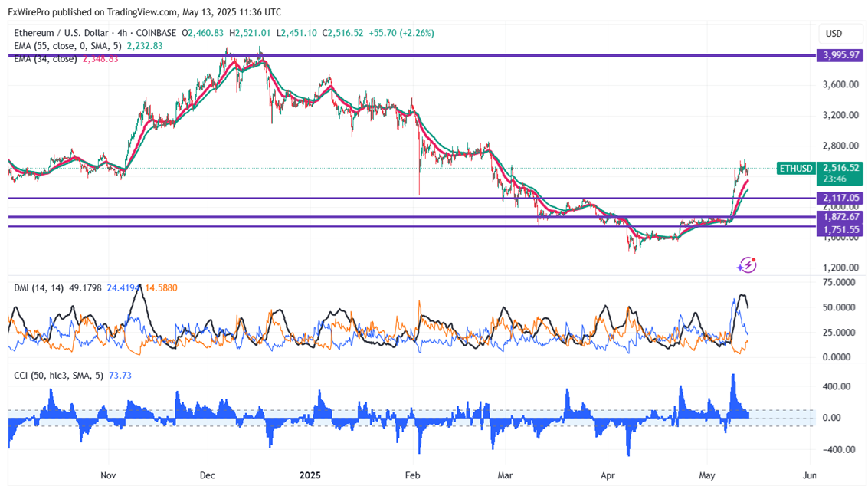Click the 75.0000 DMI axis label

(x=839, y=283)
